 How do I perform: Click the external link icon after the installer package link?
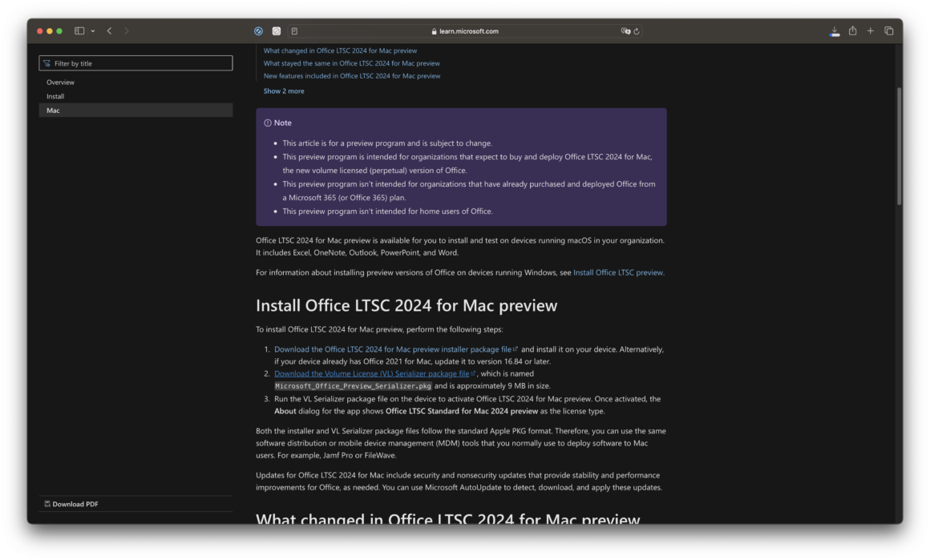coord(516,349)
